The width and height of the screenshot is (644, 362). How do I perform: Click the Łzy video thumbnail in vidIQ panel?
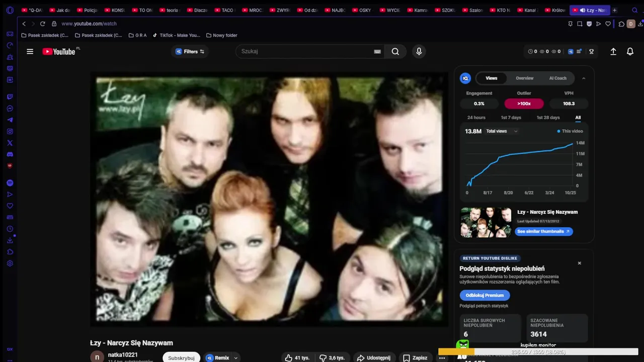pyautogui.click(x=486, y=222)
